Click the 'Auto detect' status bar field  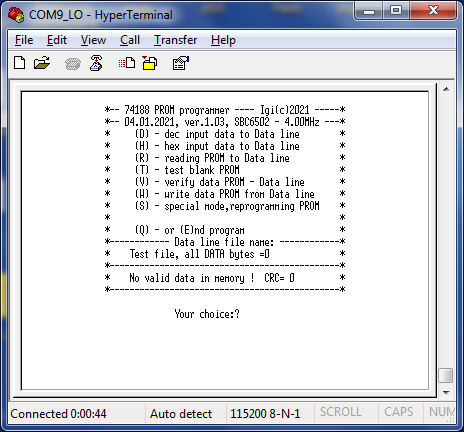point(181,414)
